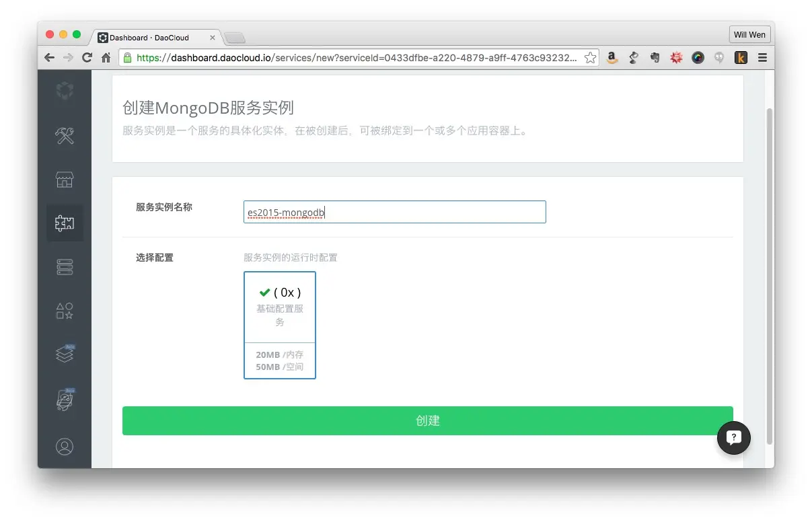This screenshot has width=812, height=522.
Task: Click the URL address bar
Action: pyautogui.click(x=360, y=58)
